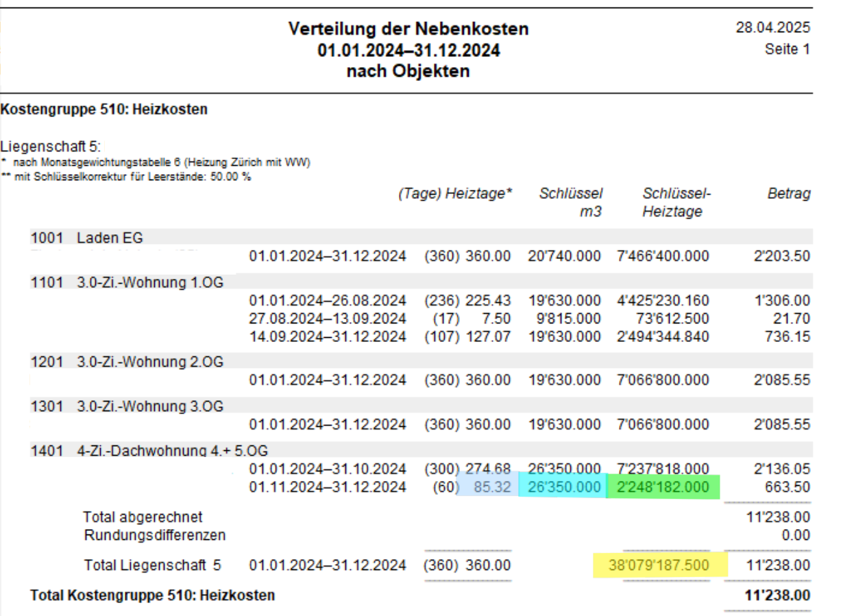Click the title 'Verteilung der Nebenkosten'
Image resolution: width=843 pixels, height=616 pixels.
pyautogui.click(x=408, y=29)
